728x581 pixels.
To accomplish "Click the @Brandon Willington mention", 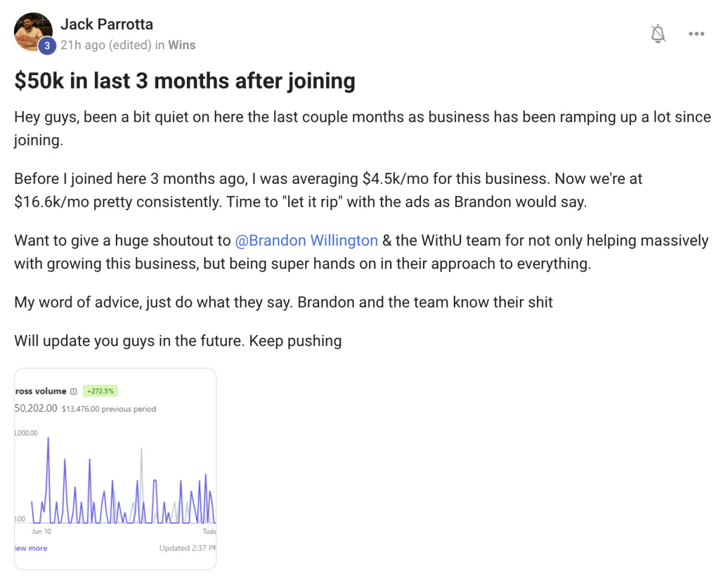I will [306, 240].
